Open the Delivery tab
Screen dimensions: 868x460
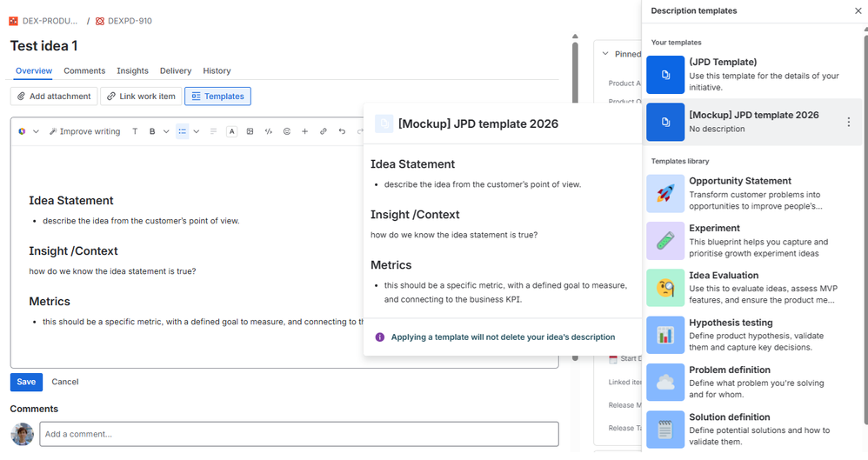pyautogui.click(x=176, y=70)
